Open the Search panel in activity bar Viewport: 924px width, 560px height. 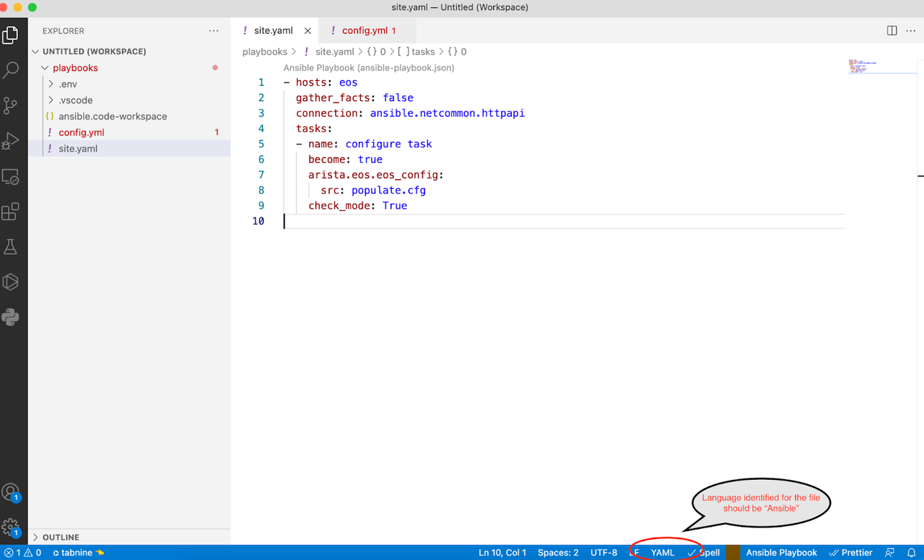13,69
